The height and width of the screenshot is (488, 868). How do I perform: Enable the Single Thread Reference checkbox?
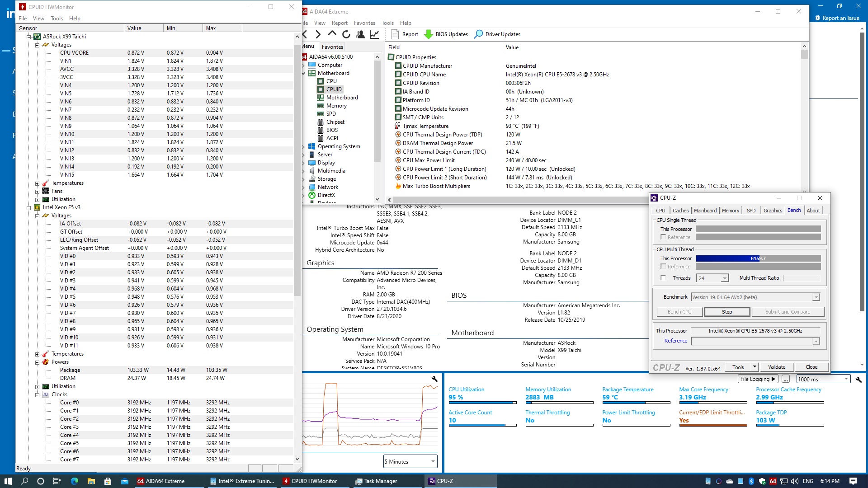click(x=663, y=237)
